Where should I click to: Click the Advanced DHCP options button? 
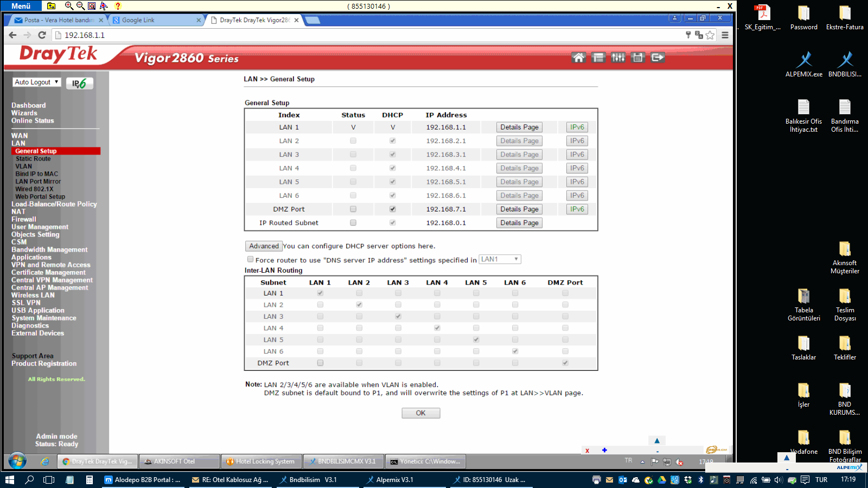coord(264,246)
